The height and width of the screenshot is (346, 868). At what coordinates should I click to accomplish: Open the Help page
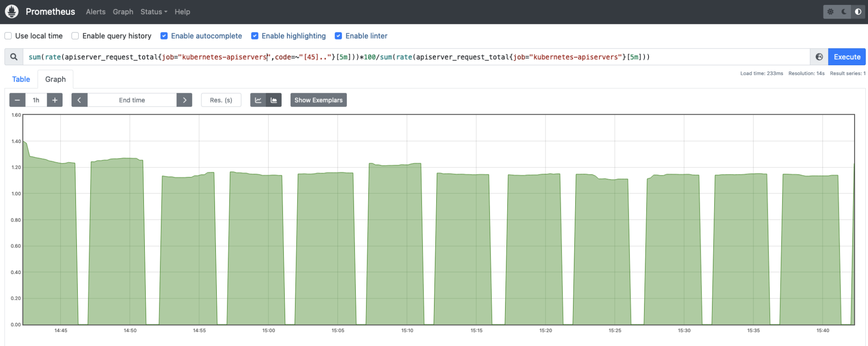coord(182,12)
